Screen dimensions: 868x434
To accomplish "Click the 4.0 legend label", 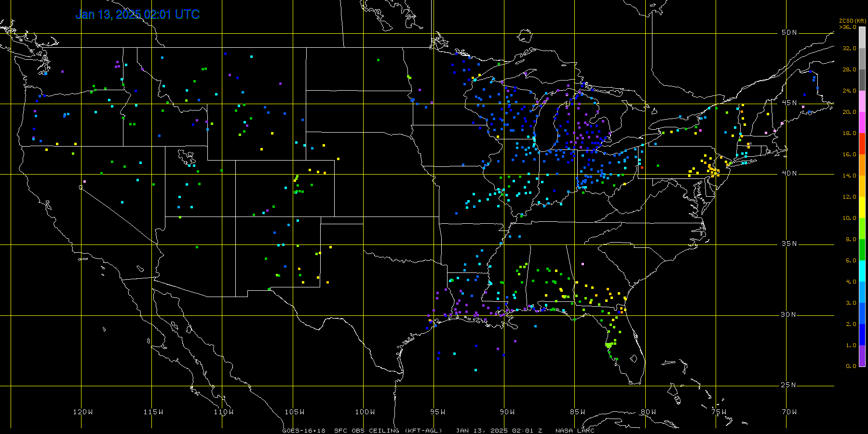I will (851, 282).
